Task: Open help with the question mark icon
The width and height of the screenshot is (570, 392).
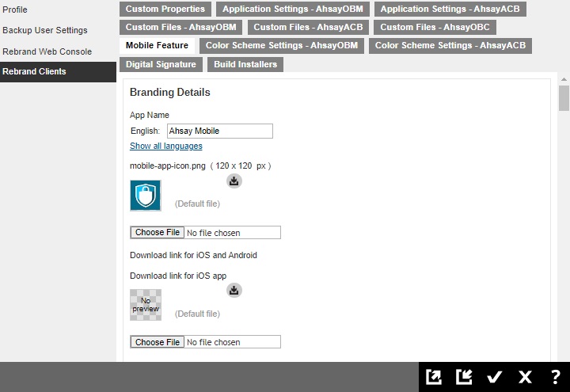Action: click(x=555, y=377)
